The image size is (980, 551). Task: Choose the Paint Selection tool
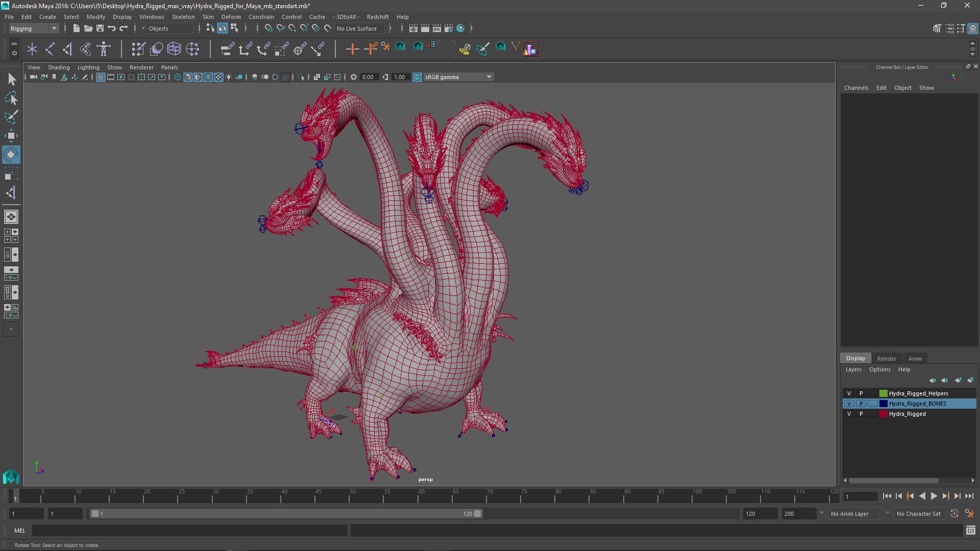11,117
